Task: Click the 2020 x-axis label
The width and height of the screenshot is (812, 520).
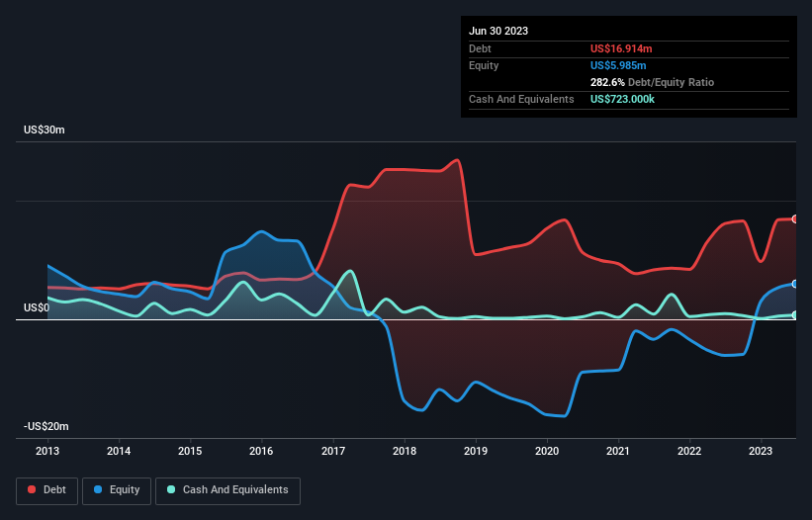Action: coord(547,451)
